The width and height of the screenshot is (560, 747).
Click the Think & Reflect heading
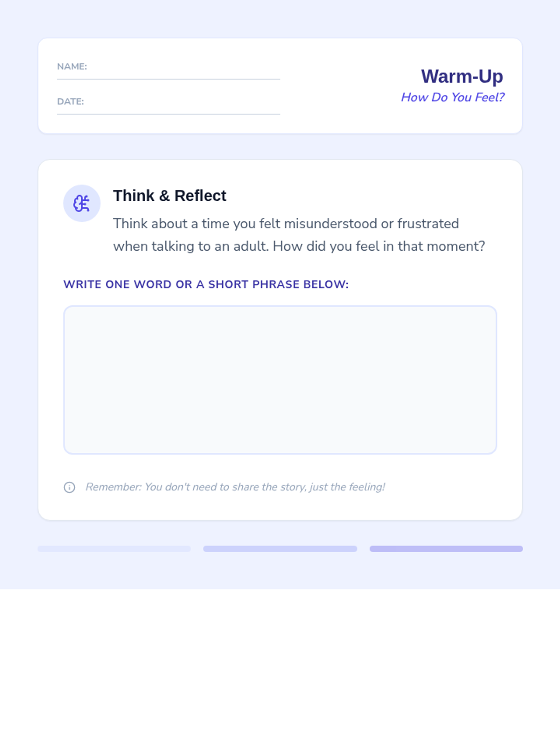tap(169, 196)
